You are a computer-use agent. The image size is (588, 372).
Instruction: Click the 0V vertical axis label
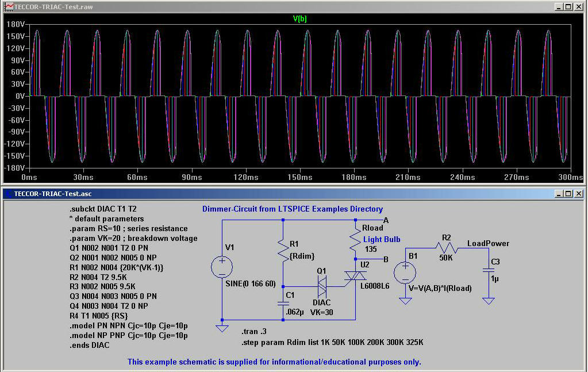(20, 96)
